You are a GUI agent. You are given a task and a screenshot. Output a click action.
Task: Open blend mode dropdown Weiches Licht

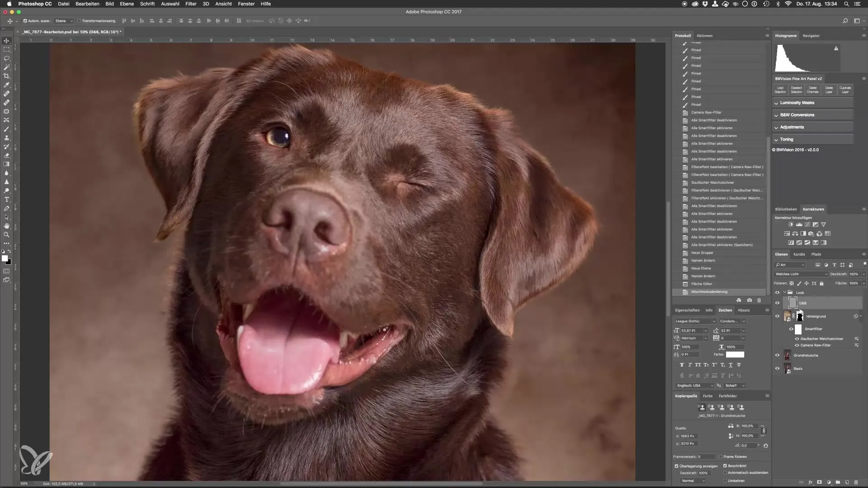click(x=801, y=274)
